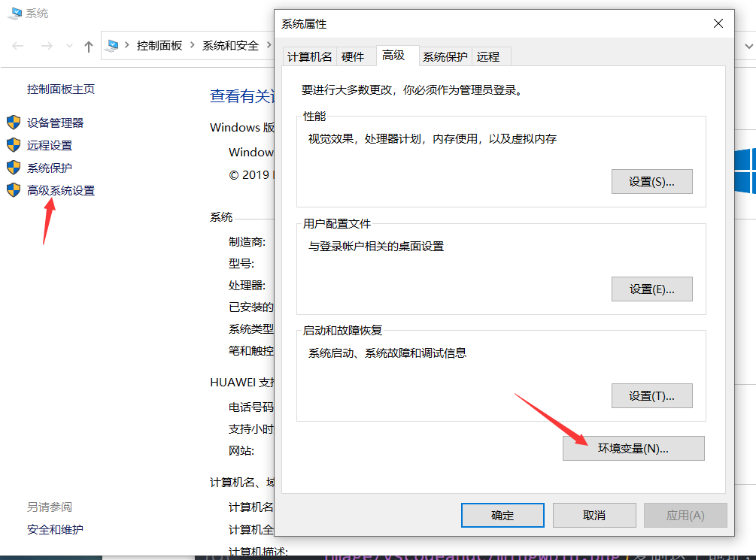756x560 pixels.
Task: Open 环境变量(N)... button
Action: pyautogui.click(x=633, y=449)
